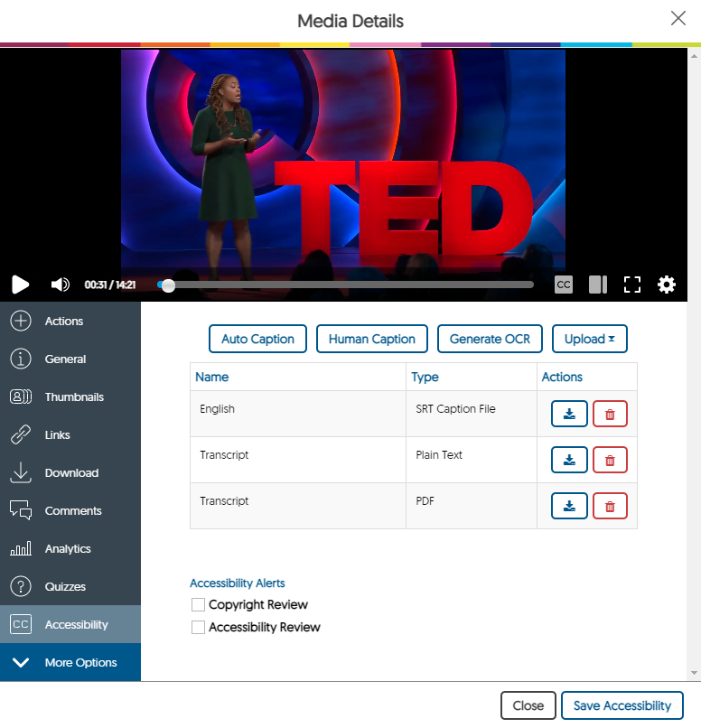
Task: Enter fullscreen video mode
Action: click(x=631, y=285)
